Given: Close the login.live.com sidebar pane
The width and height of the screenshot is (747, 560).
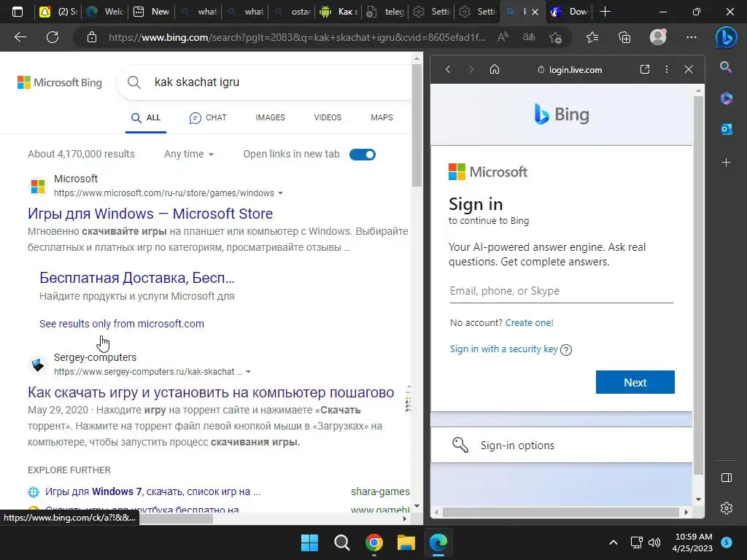Looking at the screenshot, I should (x=689, y=69).
